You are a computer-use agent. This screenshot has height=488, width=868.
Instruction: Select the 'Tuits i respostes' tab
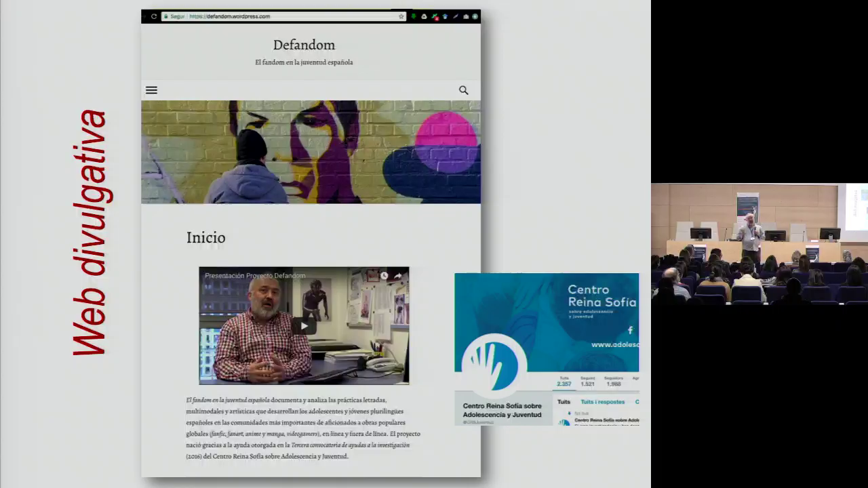coord(602,402)
